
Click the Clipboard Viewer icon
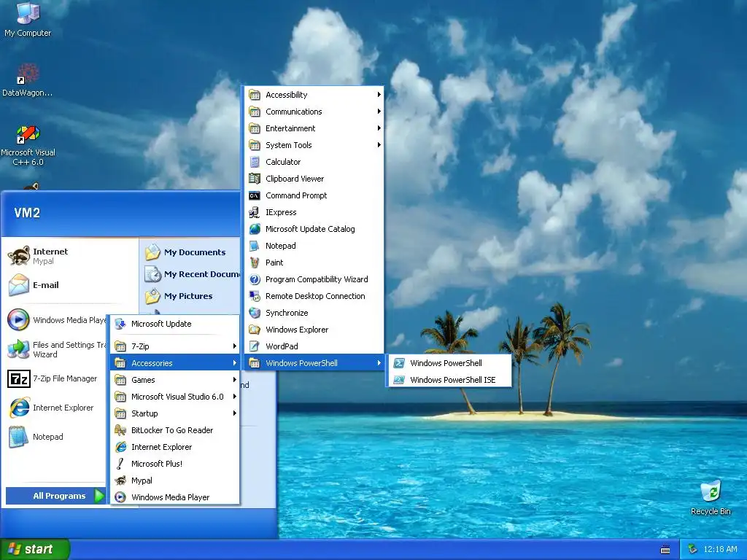255,179
